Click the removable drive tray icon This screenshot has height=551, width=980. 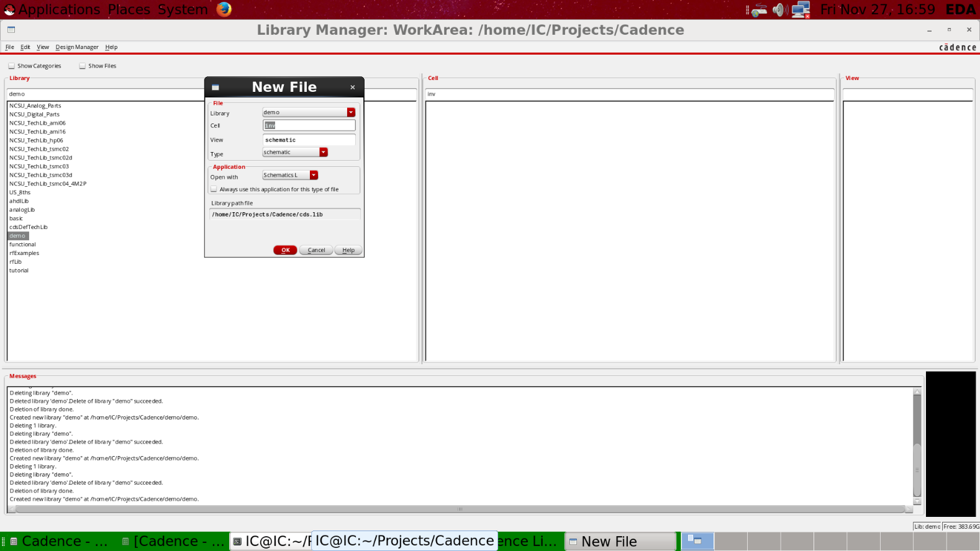tap(758, 10)
